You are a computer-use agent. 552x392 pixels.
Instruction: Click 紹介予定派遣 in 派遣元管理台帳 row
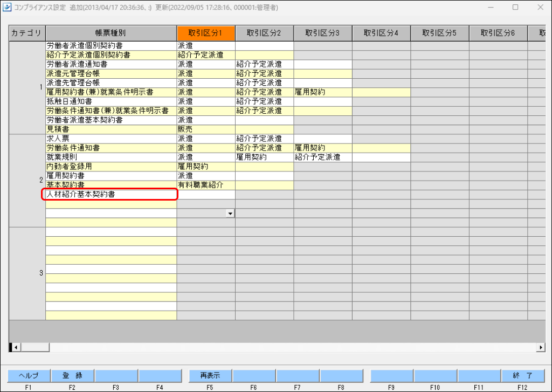pos(264,74)
